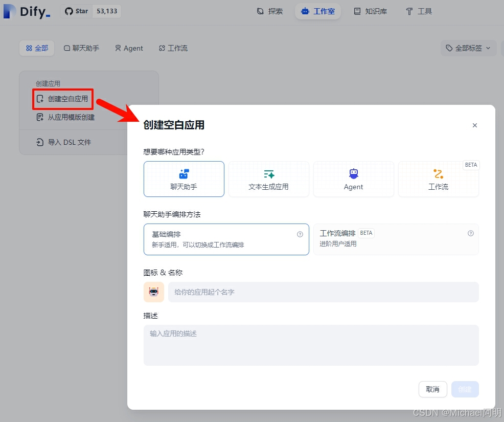Click the 创建 button
Screen dimensions: 504x422
tap(465, 389)
